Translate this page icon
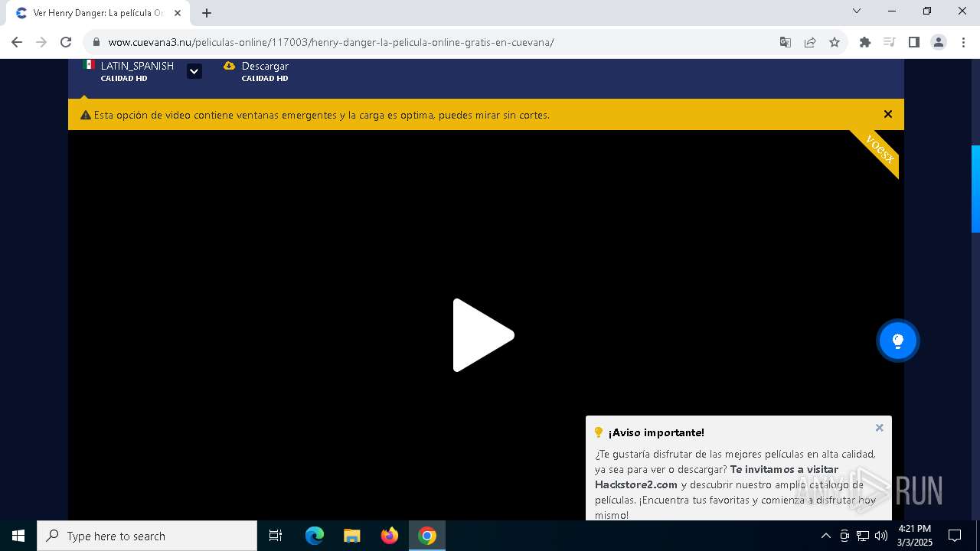980x551 pixels. click(786, 42)
